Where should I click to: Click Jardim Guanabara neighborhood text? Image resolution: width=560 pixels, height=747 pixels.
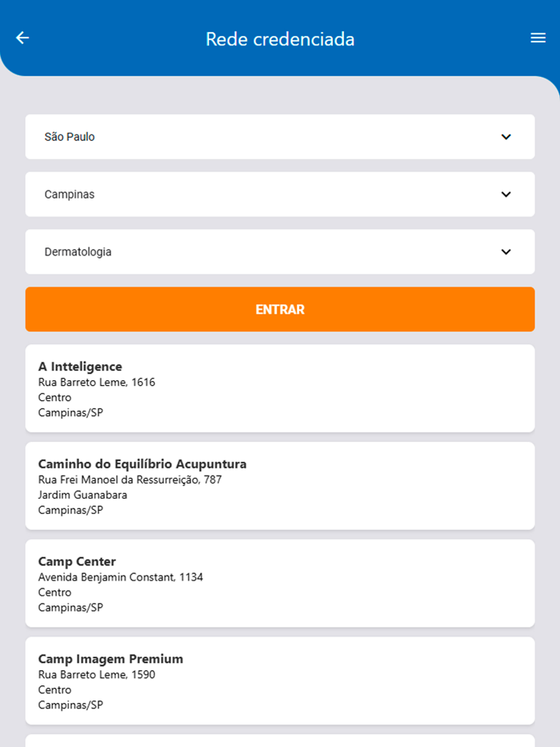82,495
